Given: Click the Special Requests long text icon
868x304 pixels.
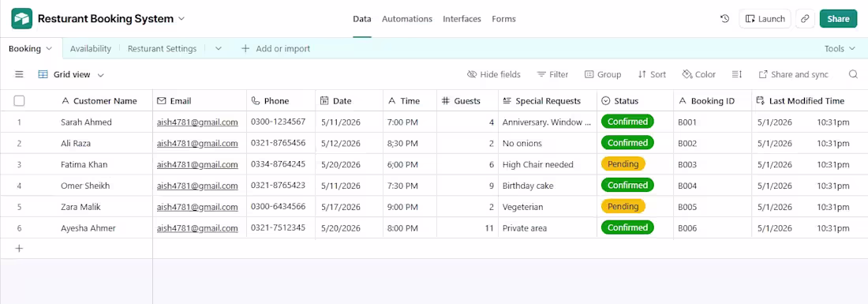Looking at the screenshot, I should [507, 101].
